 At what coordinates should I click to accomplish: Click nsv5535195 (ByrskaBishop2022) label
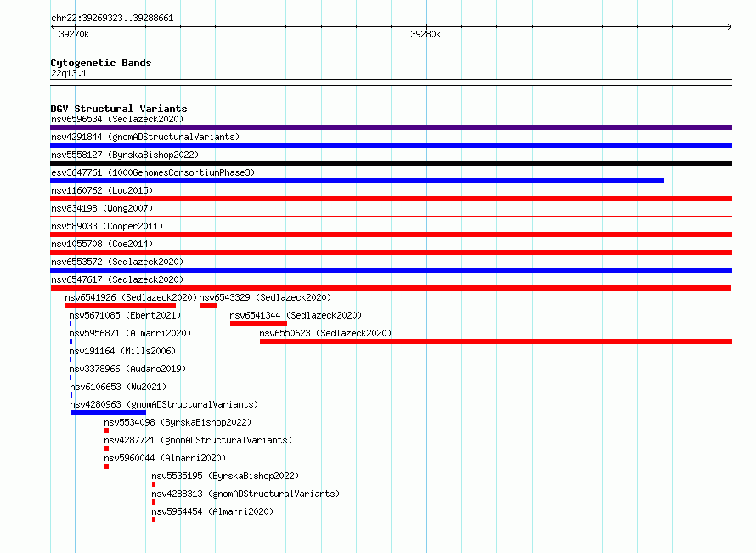[x=225, y=476]
